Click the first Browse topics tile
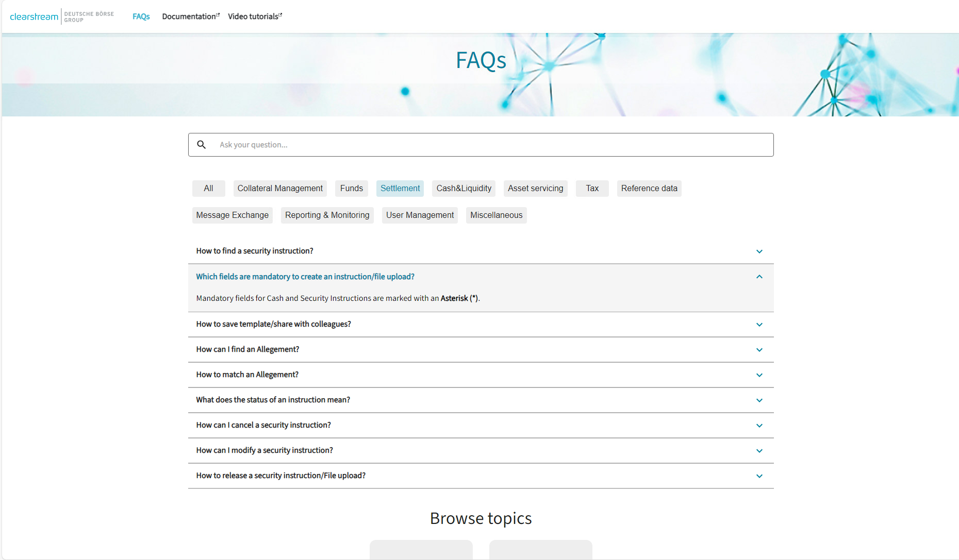 click(421, 551)
